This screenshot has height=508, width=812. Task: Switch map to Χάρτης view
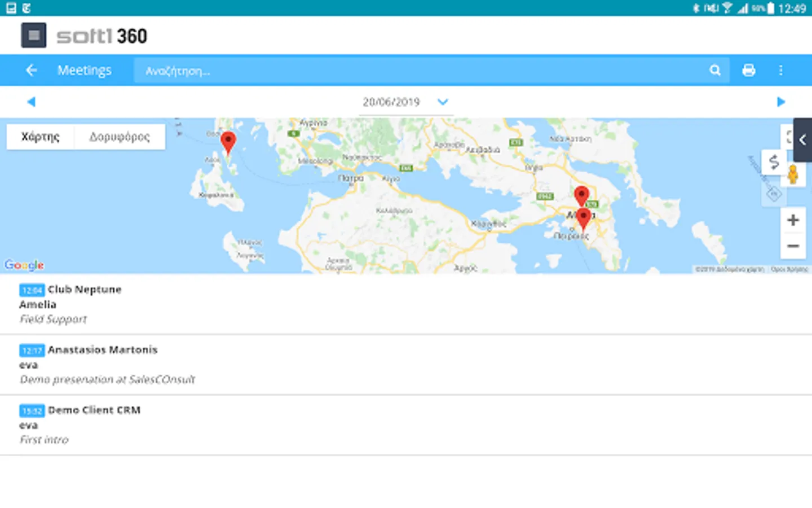[41, 137]
